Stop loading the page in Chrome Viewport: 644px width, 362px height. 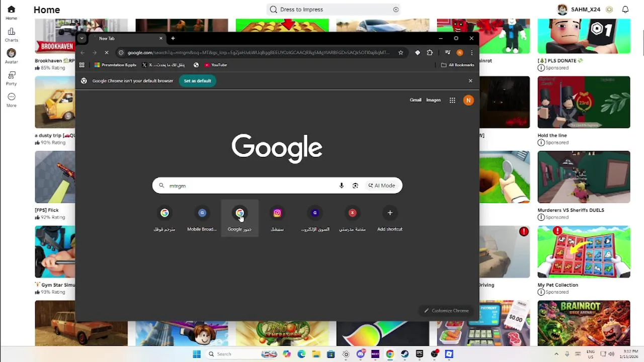(106, 52)
